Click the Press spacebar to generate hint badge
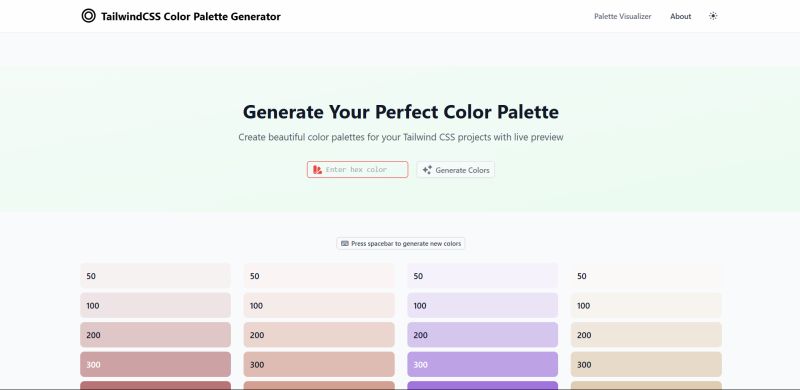800x390 pixels. 401,243
